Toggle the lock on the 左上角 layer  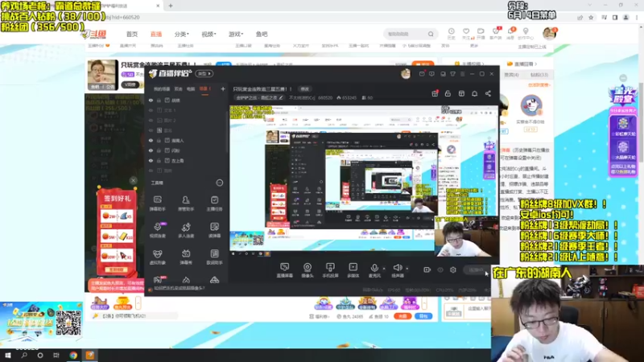159,160
